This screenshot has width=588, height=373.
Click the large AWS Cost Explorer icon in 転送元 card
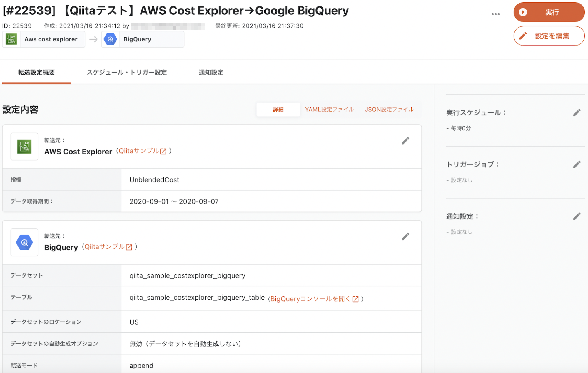pyautogui.click(x=24, y=147)
